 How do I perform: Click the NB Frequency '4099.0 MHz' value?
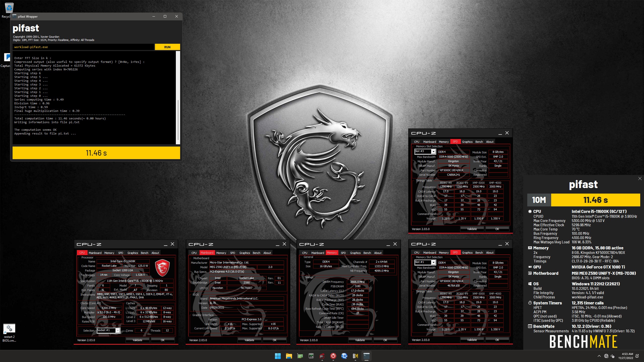click(381, 271)
